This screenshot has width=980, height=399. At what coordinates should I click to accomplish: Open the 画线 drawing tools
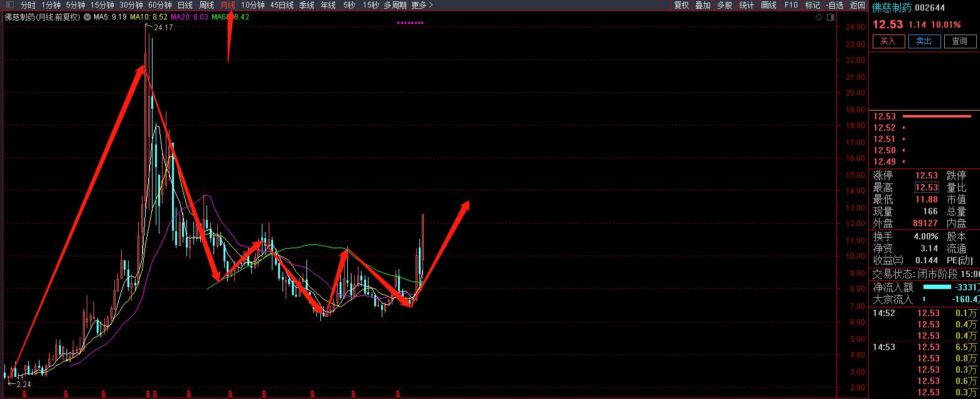(768, 5)
